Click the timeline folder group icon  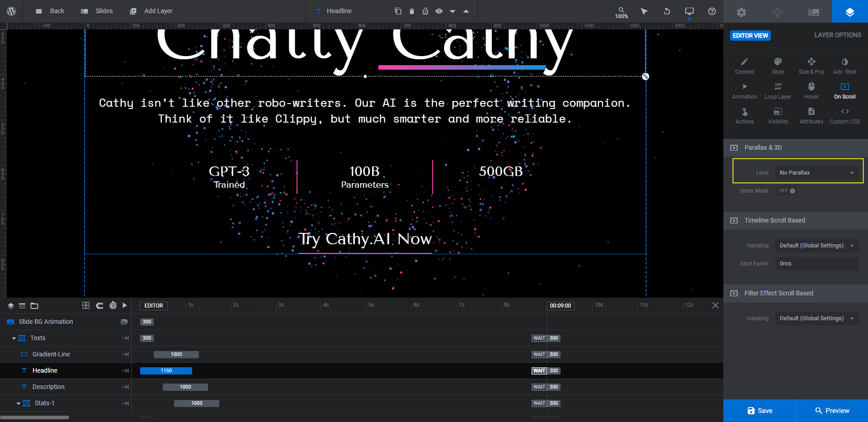[34, 306]
